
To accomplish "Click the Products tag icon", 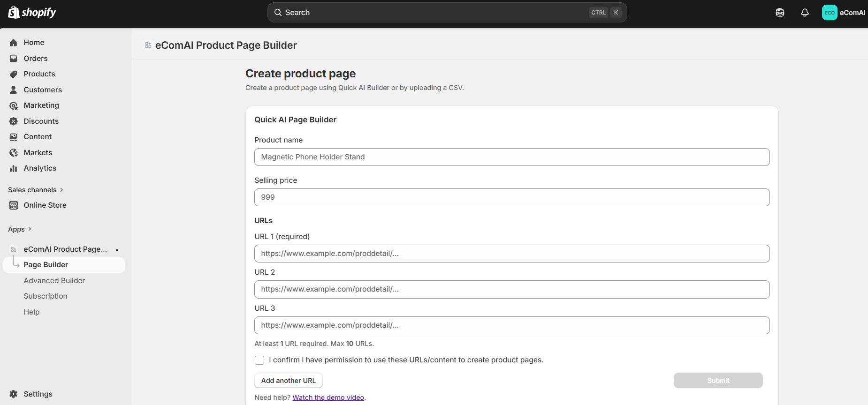I will (x=14, y=74).
